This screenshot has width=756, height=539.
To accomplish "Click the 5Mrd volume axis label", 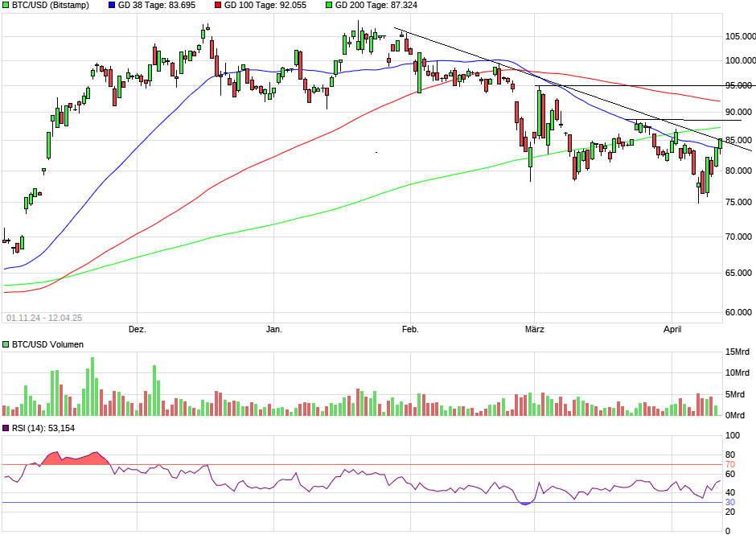I will (735, 394).
